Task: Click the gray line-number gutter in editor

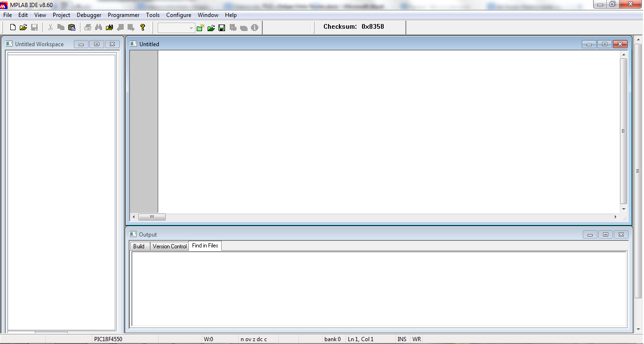Action: coord(144,131)
